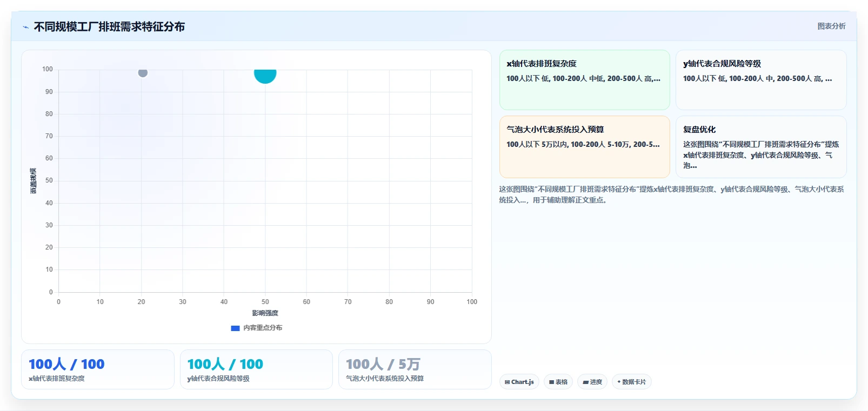Toggle the 内容重点分布 legend color box
The height and width of the screenshot is (411, 868).
pos(235,328)
